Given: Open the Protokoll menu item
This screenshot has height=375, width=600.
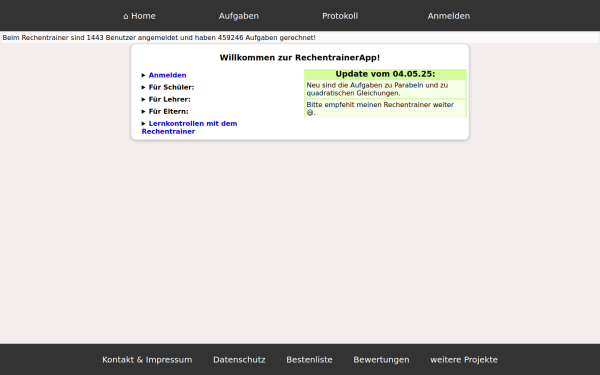Looking at the screenshot, I should click(340, 16).
